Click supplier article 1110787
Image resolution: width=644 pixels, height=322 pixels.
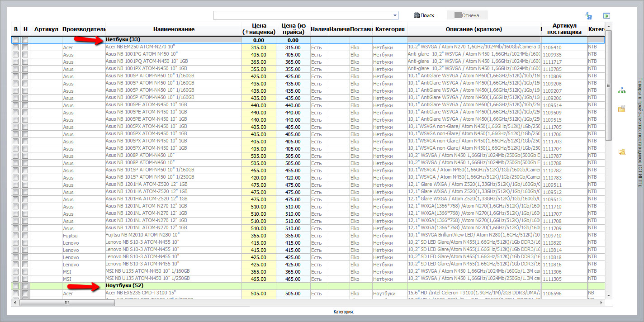pos(564,156)
